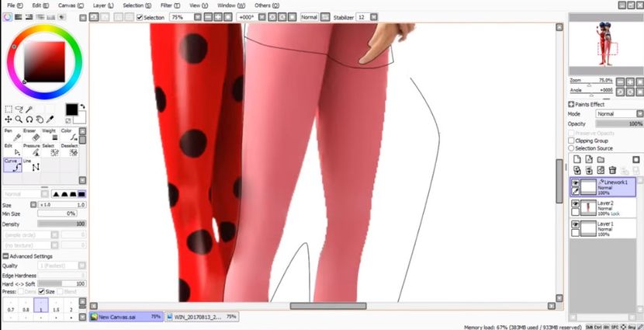Swap foreground and background colors
Screen dimensions: 644x330
[x=82, y=106]
